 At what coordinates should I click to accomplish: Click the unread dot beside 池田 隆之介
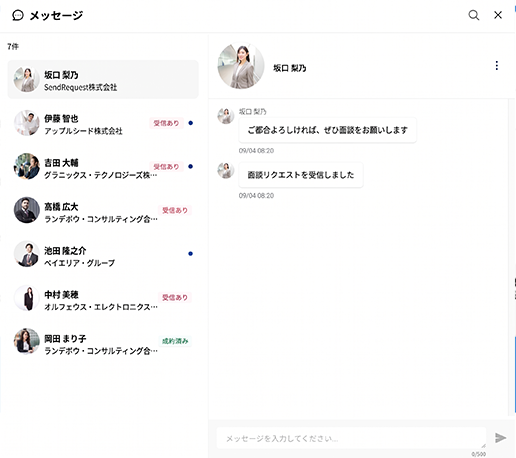(x=191, y=254)
